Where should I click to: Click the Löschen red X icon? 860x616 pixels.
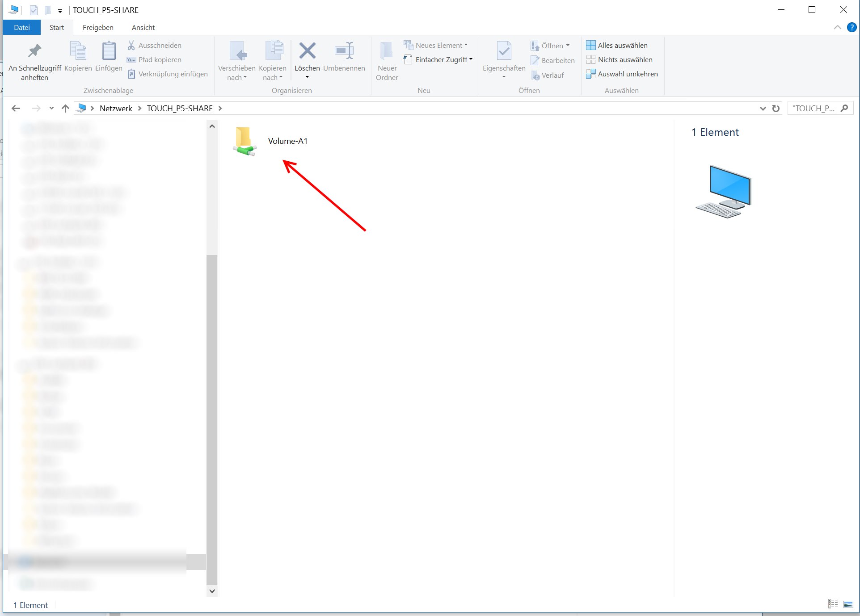307,51
